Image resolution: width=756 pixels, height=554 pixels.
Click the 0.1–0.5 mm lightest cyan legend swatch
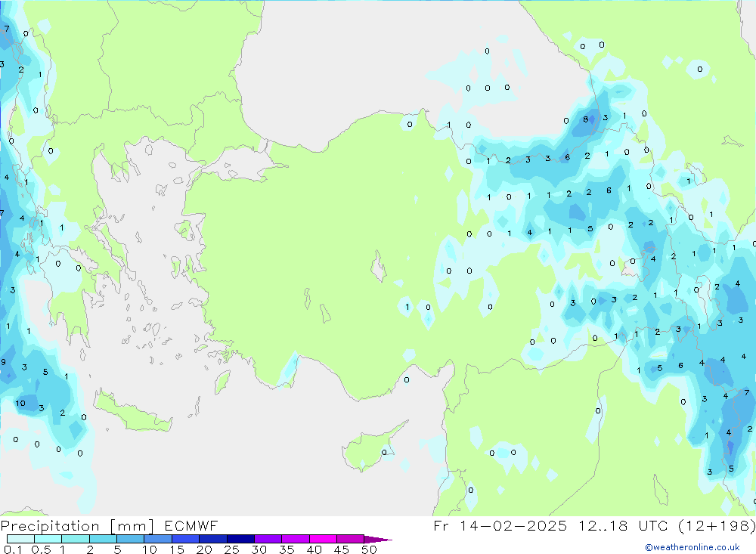(x=20, y=539)
